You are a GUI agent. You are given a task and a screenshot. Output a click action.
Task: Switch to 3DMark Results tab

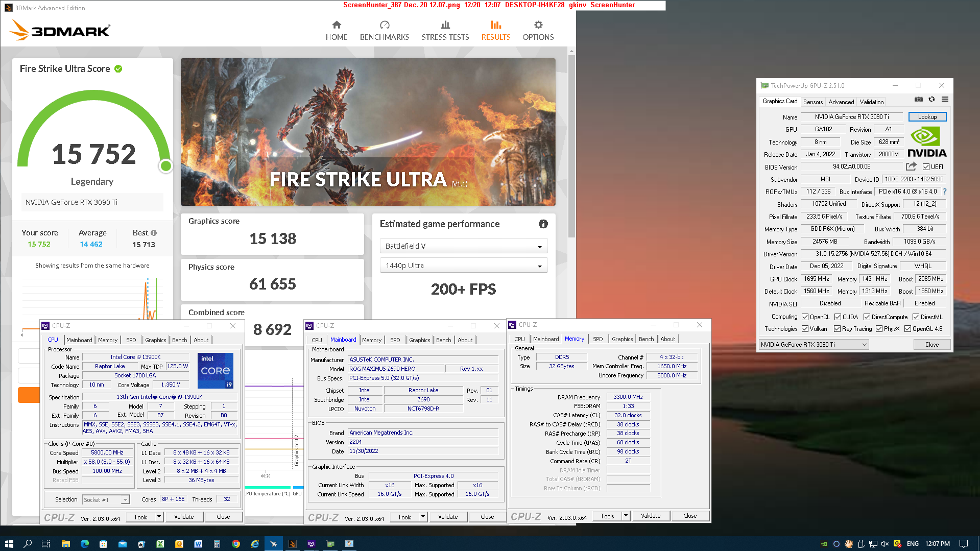[495, 31]
